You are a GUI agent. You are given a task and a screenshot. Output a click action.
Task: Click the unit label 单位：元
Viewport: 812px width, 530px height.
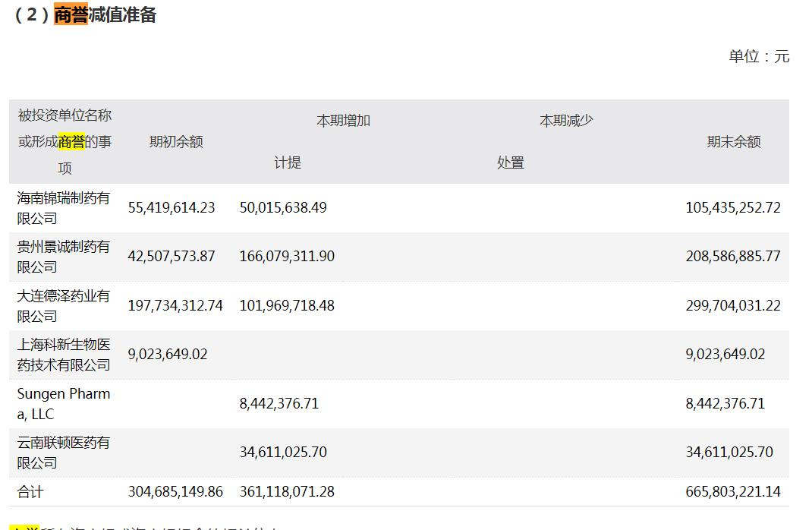(759, 56)
